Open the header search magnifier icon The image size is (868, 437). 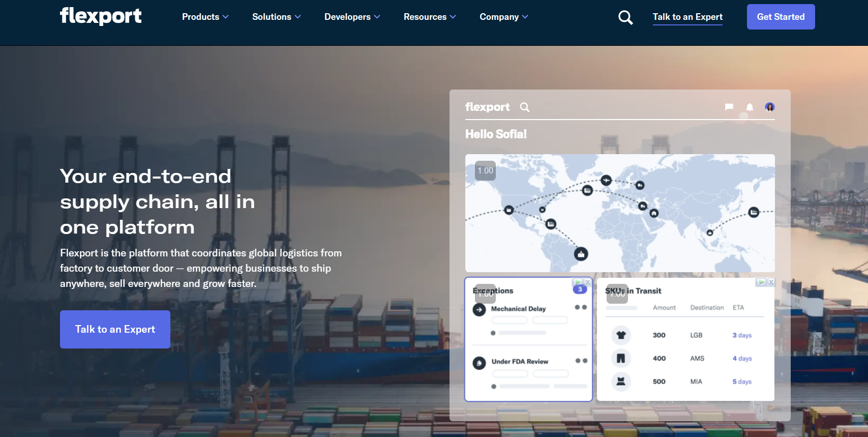point(625,17)
